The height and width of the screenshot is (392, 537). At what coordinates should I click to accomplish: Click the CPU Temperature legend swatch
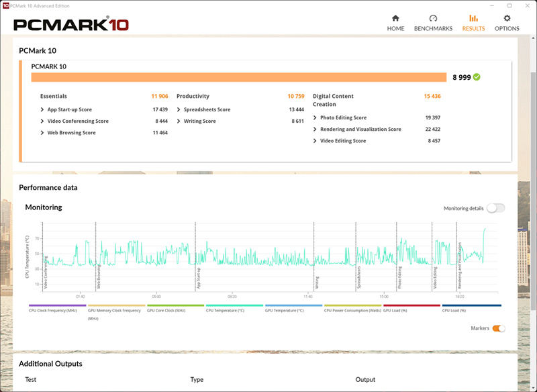point(234,305)
